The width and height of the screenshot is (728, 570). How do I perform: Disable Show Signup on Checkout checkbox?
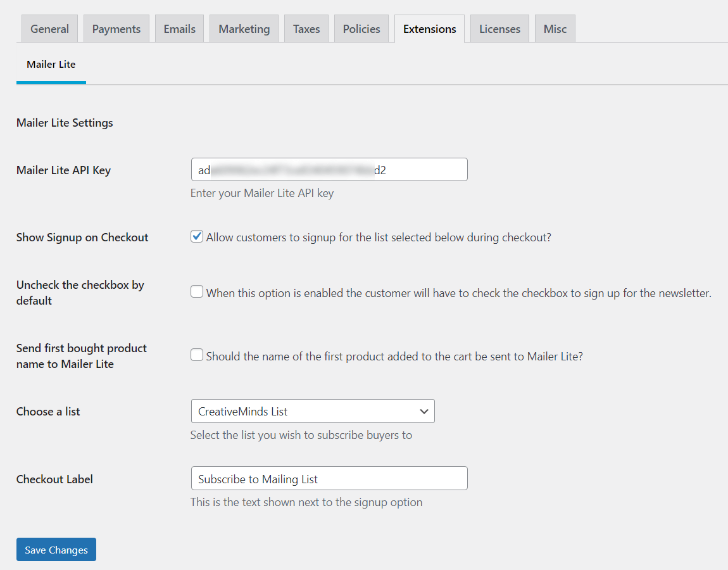tap(197, 237)
